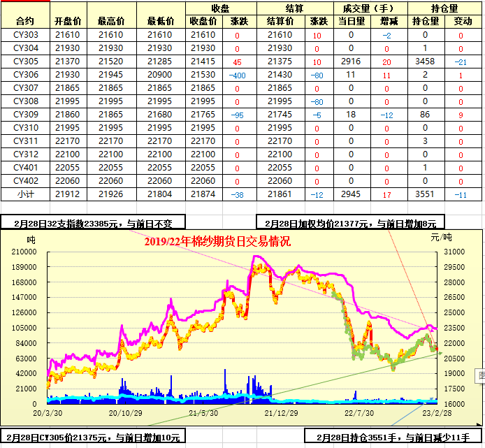Screen dimensions: 485x448
Task: Click the 小计 summary row label
Action: (25, 194)
